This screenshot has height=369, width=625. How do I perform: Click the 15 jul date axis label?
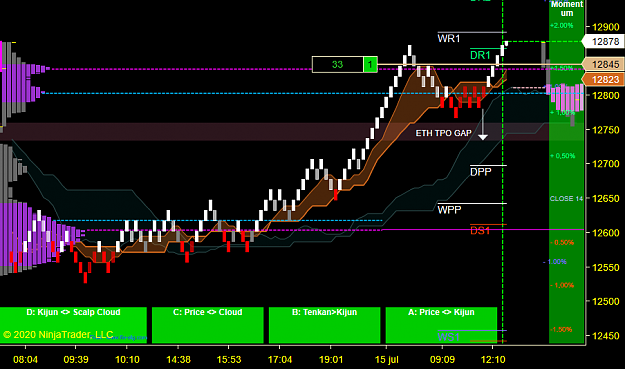pos(387,360)
